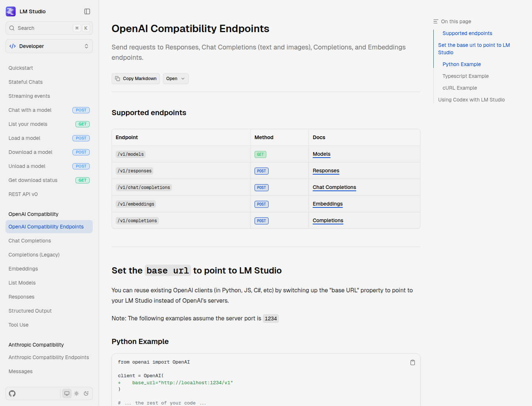Go to Streaming events page
This screenshot has width=532, height=406.
click(x=29, y=96)
